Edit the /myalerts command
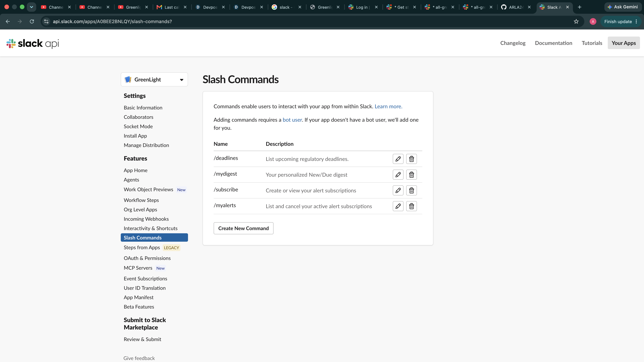Image resolution: width=644 pixels, height=362 pixels. coord(398,206)
